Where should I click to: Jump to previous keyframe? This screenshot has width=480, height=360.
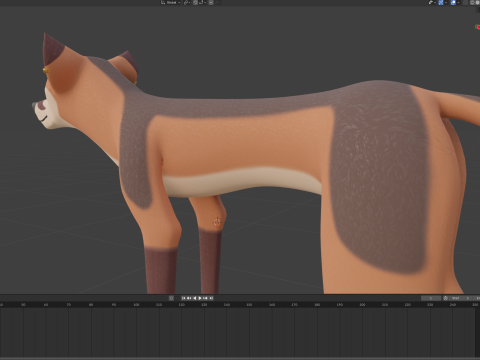pos(189,298)
